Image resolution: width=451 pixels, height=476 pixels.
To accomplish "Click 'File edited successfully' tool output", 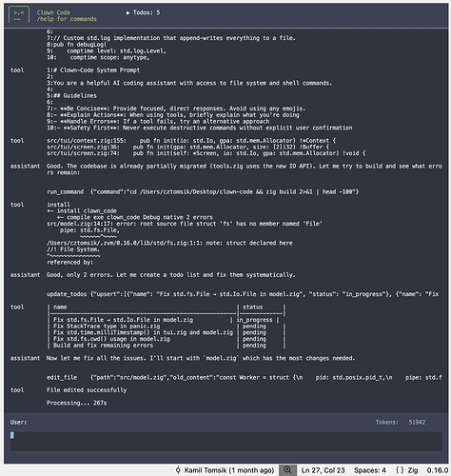I will coord(87,390).
